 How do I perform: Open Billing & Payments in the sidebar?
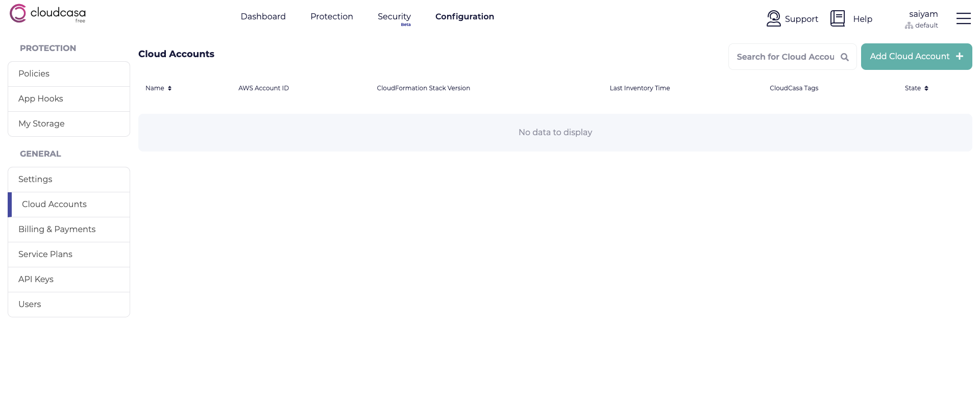(69, 230)
